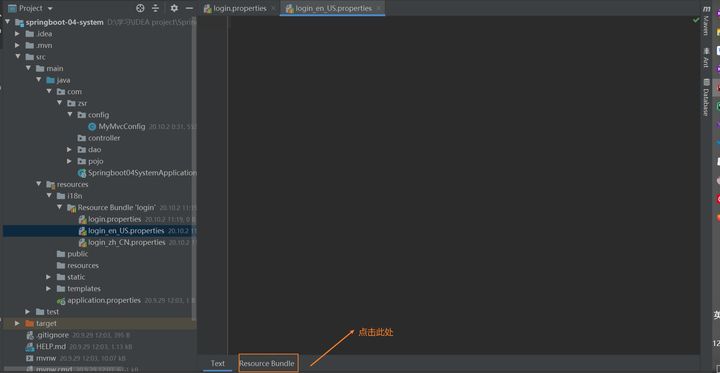Open the Ant tool window
Image resolution: width=720 pixels, height=373 pixels.
pyautogui.click(x=706, y=58)
